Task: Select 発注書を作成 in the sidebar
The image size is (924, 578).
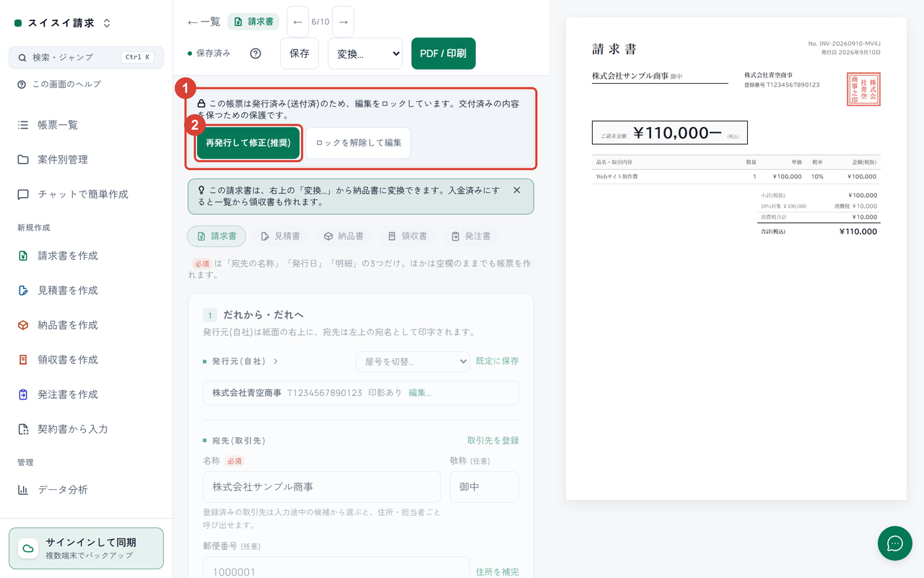Action: pyautogui.click(x=87, y=394)
